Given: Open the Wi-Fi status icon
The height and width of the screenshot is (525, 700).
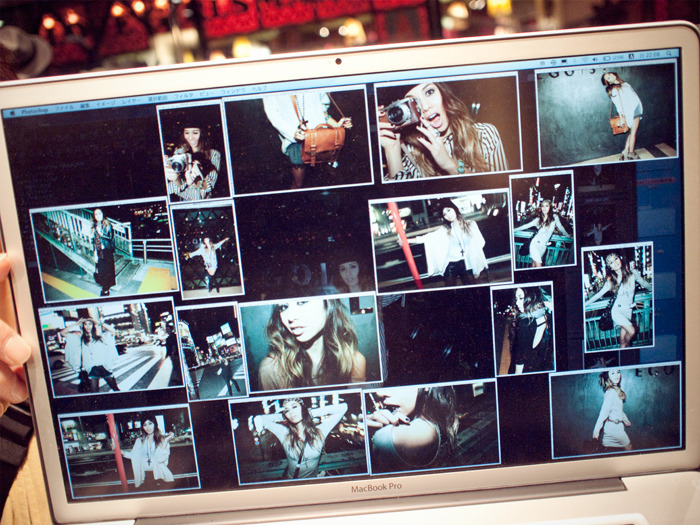Looking at the screenshot, I should click(x=585, y=60).
